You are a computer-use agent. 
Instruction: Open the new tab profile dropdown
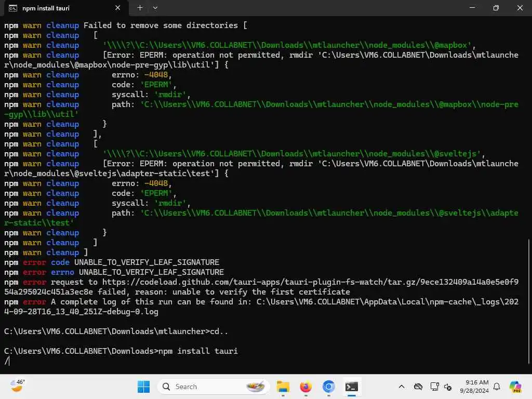[x=155, y=8]
